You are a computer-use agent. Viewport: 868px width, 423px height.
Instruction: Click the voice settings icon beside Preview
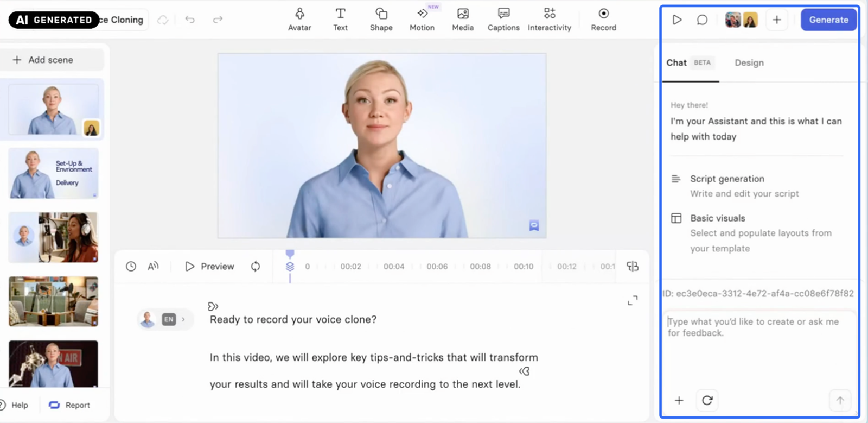pyautogui.click(x=154, y=266)
